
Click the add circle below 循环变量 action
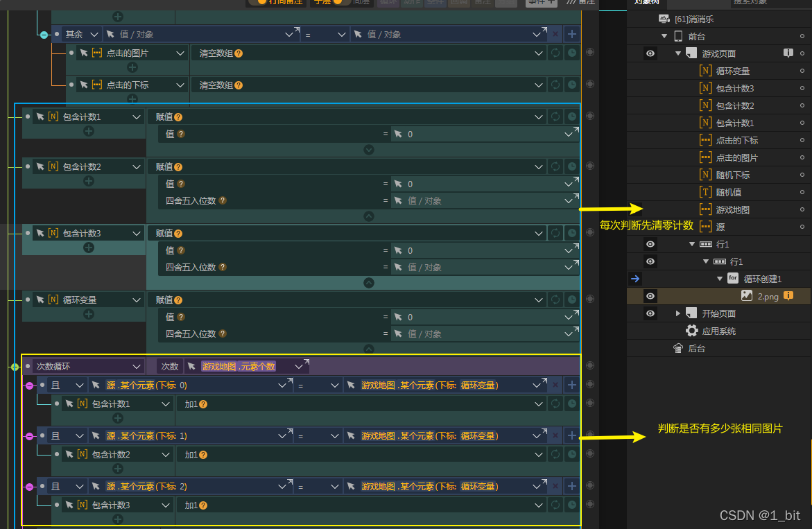(89, 314)
